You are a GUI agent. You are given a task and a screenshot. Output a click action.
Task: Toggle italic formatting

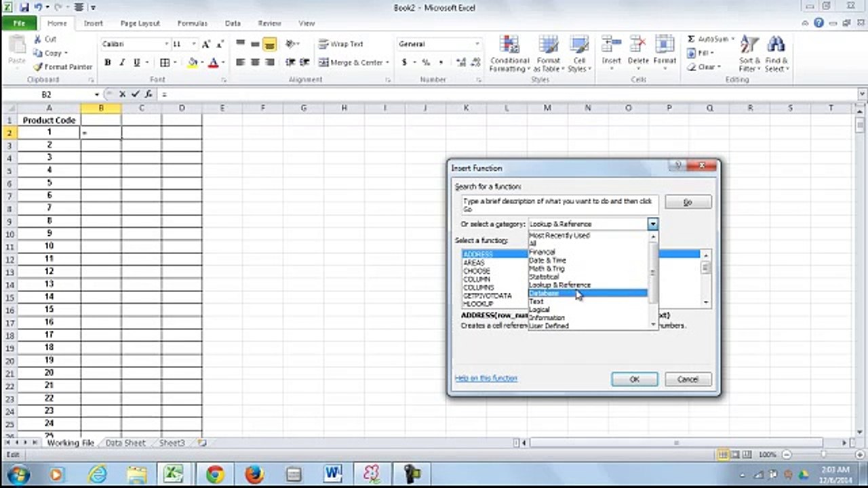click(122, 62)
